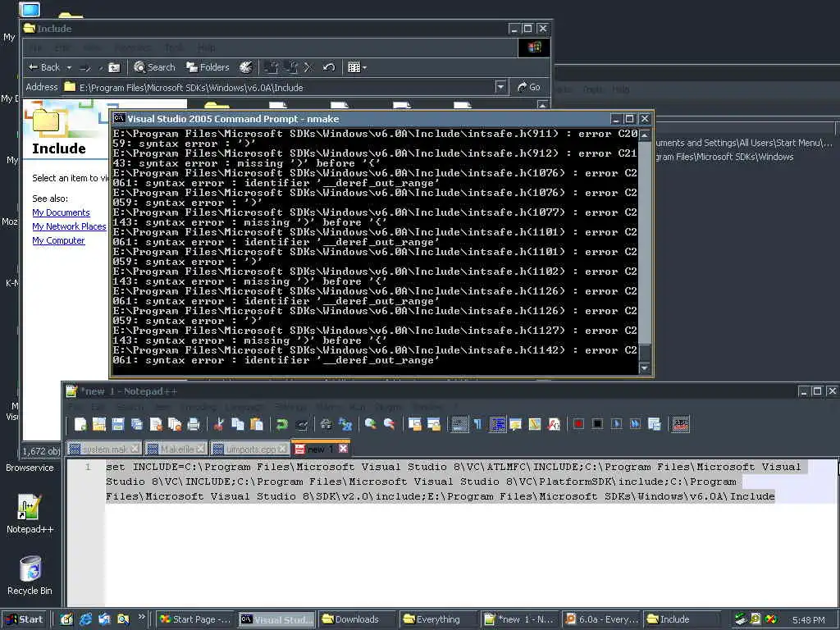
Task: Click Back in the Include explorer window
Action: point(44,67)
